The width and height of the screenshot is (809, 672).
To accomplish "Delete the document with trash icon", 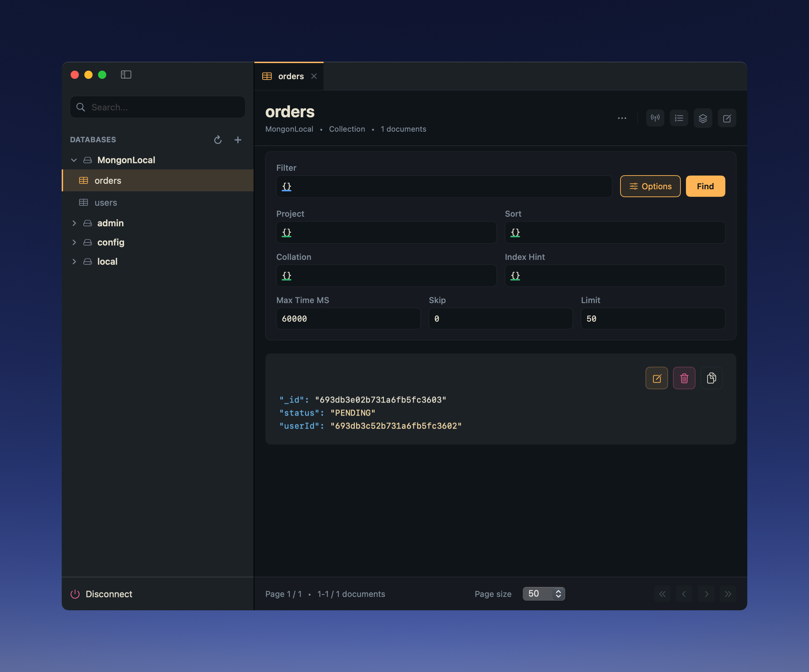I will [684, 378].
